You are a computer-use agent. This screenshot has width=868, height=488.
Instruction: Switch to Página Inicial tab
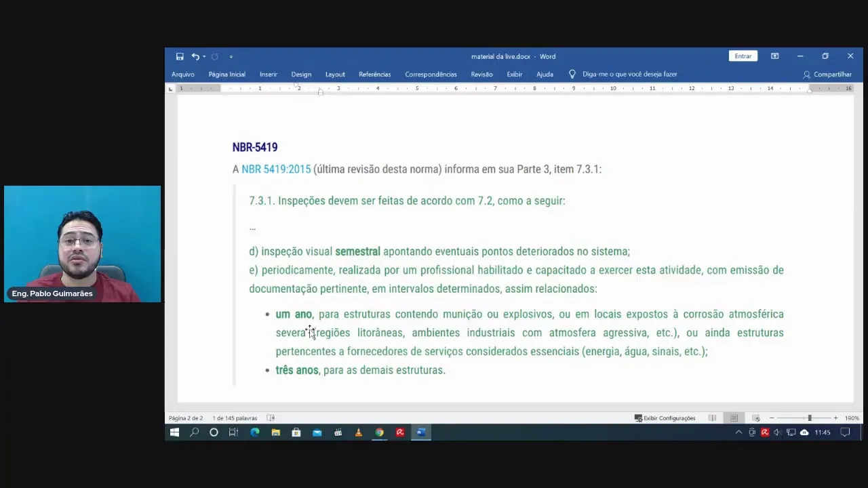226,75
